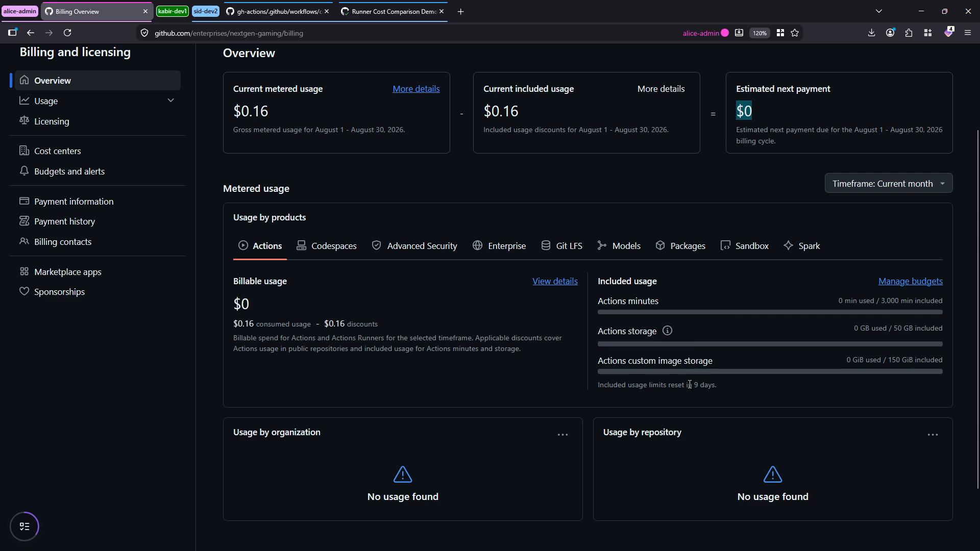Switch to the Packages tab
Viewport: 980px width, 551px height.
(x=680, y=246)
